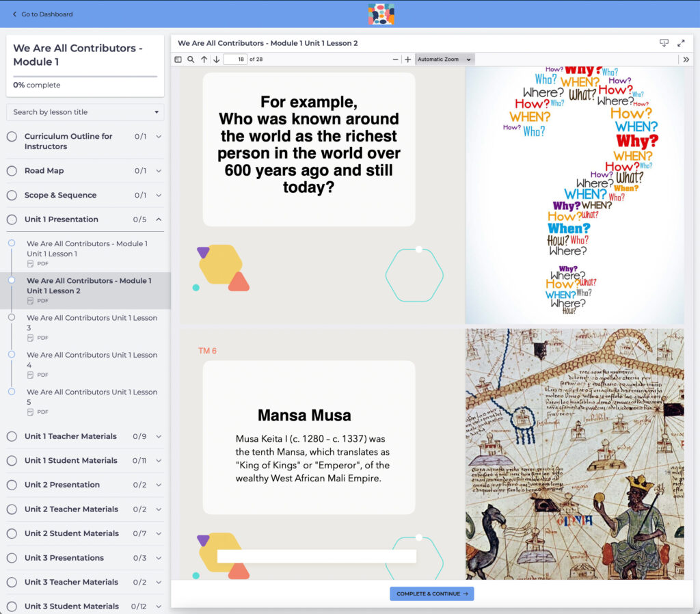Image resolution: width=700 pixels, height=614 pixels.
Task: Click the download lesson icon
Action: [664, 43]
